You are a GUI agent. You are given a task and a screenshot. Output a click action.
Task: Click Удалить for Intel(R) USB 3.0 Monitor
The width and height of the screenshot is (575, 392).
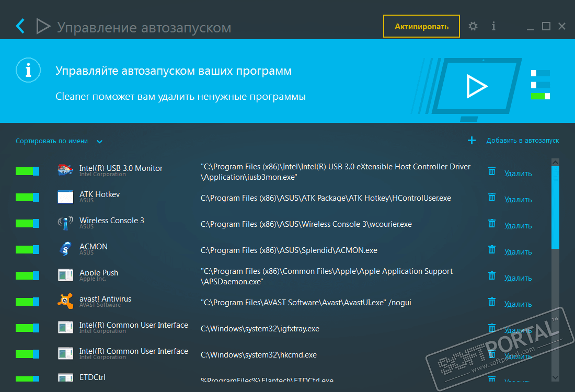[x=518, y=174]
